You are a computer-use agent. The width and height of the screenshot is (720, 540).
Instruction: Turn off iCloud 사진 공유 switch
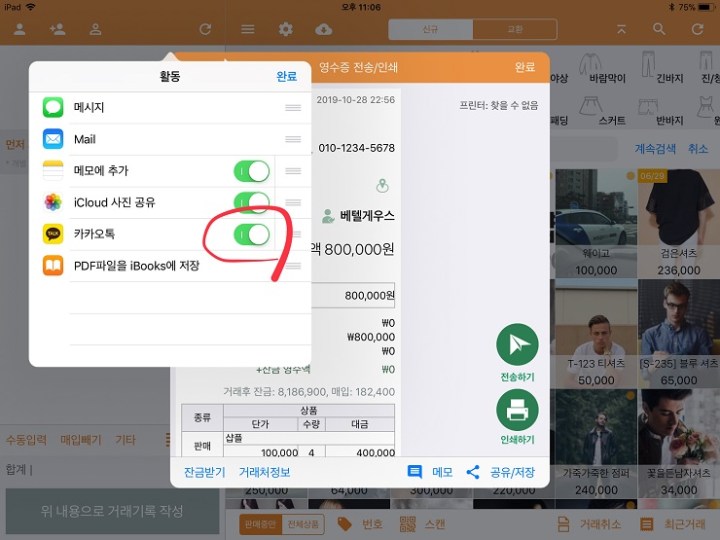pos(252,203)
